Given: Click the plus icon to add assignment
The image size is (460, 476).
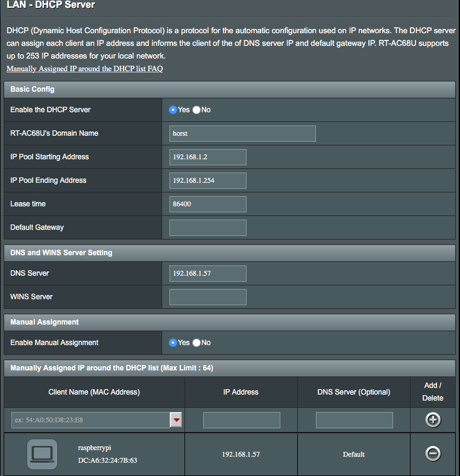Looking at the screenshot, I should tap(433, 420).
